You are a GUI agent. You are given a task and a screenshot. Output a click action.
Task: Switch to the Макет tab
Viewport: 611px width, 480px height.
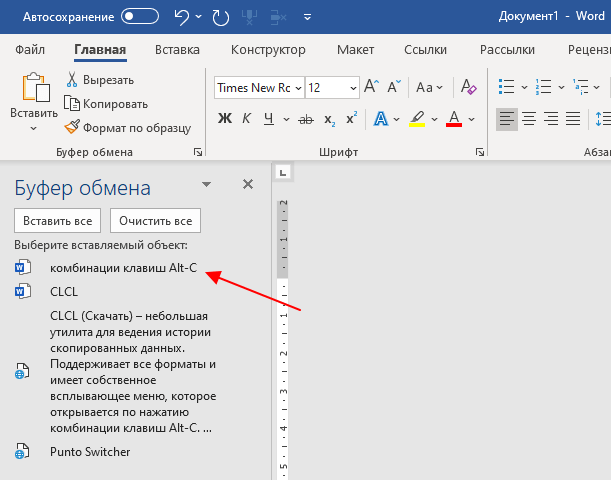(x=355, y=50)
